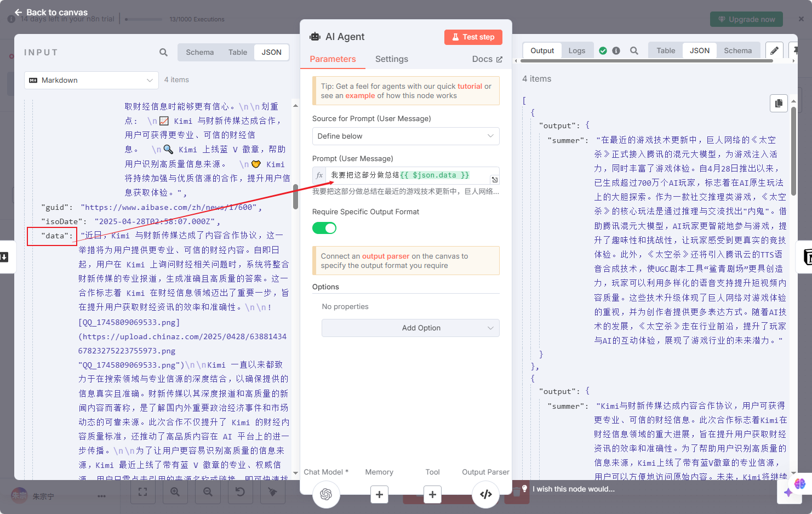Open the Markdown node selector dropdown
The image size is (812, 514).
click(x=92, y=81)
